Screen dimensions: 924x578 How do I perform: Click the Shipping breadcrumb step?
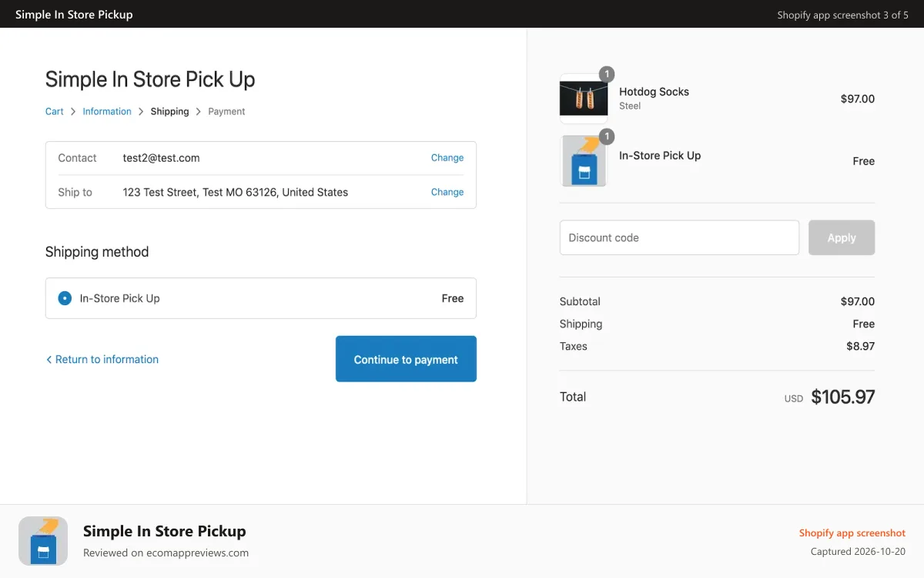(170, 112)
